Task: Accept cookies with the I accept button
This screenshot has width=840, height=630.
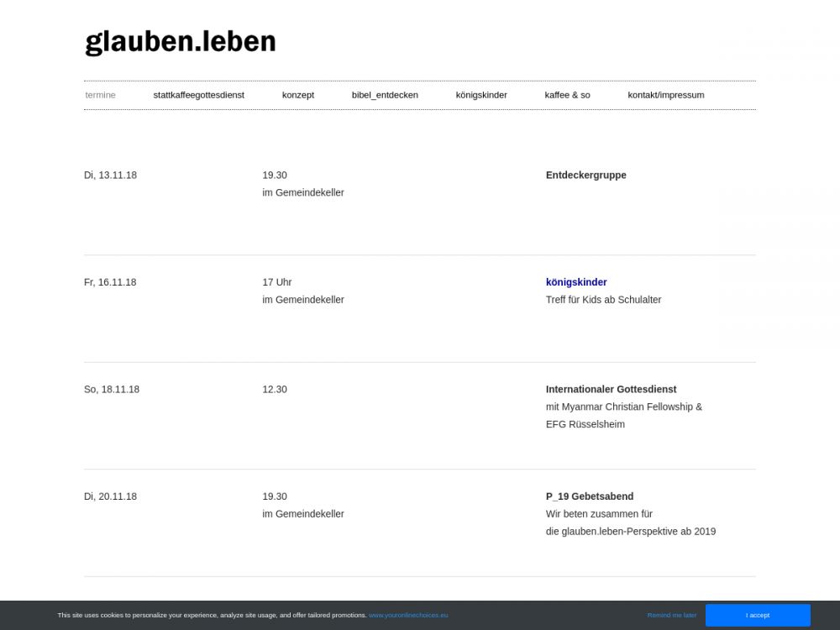Action: [758, 615]
